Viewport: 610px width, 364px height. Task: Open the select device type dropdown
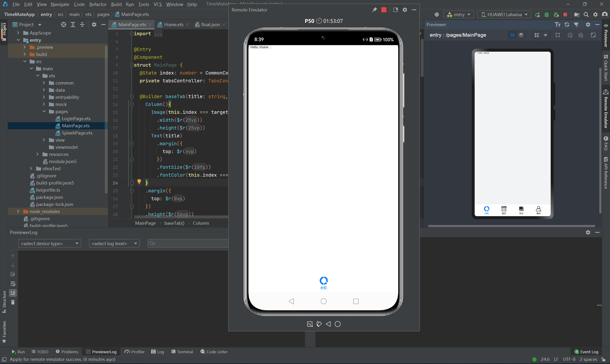[x=50, y=243]
